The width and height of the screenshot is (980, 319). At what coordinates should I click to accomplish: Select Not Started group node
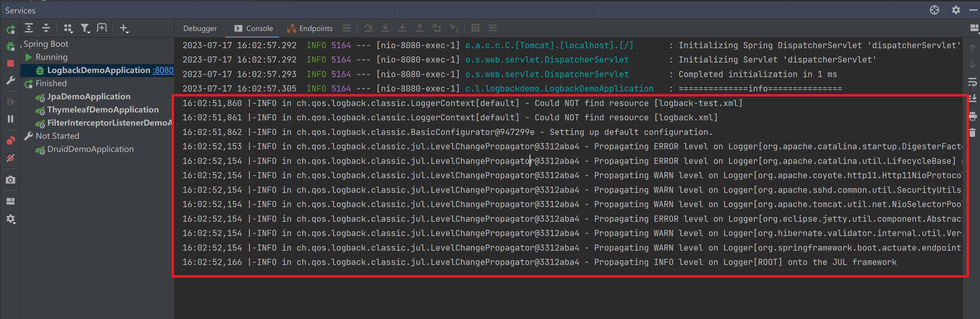57,136
